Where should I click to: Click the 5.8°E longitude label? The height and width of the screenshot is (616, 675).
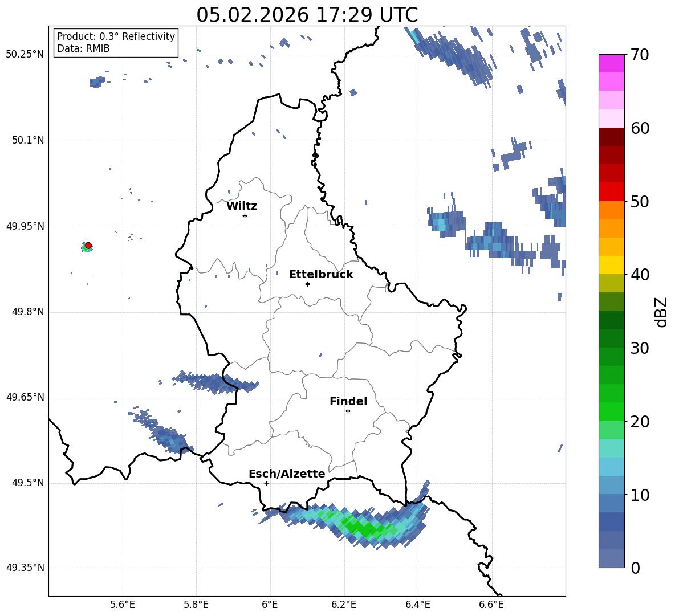(x=196, y=605)
